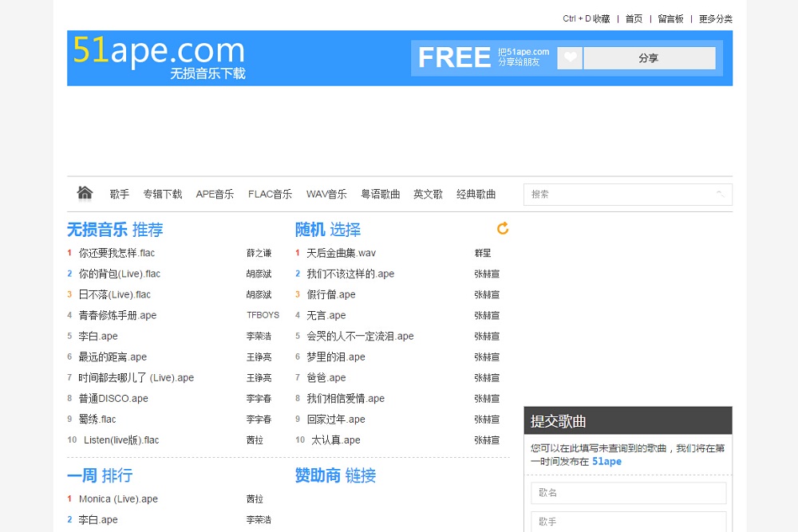The width and height of the screenshot is (798, 532).
Task: Go to APE音乐 category
Action: pos(215,195)
